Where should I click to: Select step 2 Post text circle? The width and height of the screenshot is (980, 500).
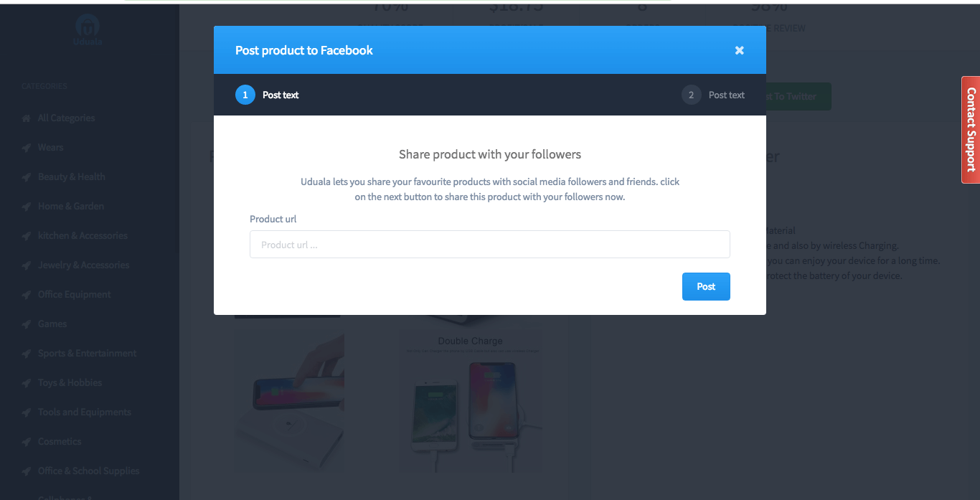(692, 95)
